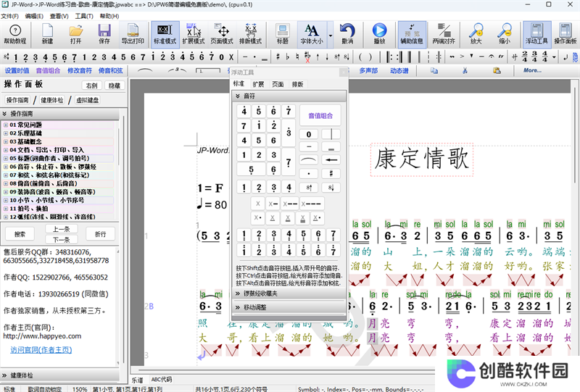The image size is (580, 392).
Task: Click 设置时值 link
Action: 17,70
